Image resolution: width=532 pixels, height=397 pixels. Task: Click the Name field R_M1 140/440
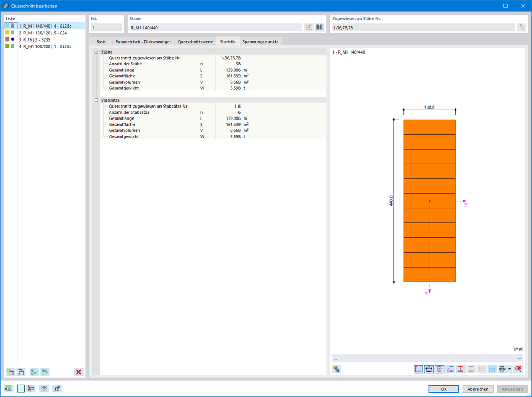(x=216, y=28)
